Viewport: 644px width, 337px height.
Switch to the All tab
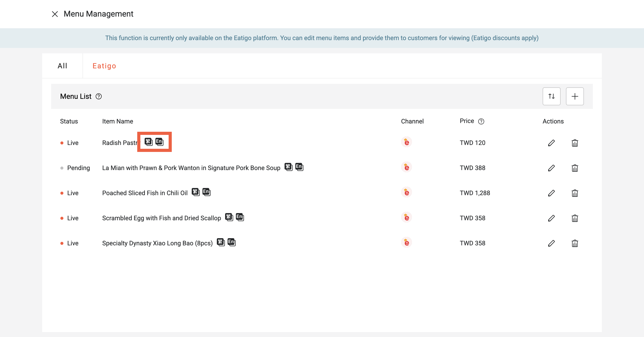click(x=63, y=66)
